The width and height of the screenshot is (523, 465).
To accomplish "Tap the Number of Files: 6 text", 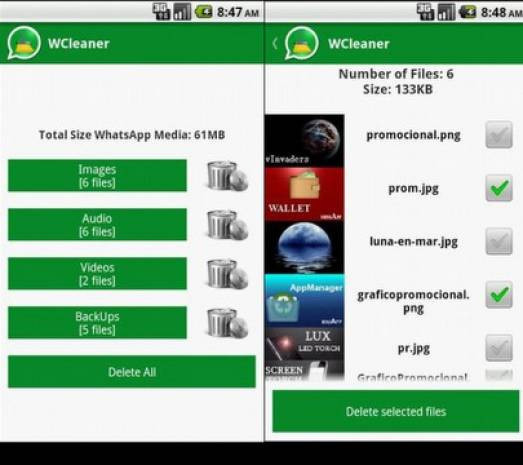I will [x=396, y=74].
